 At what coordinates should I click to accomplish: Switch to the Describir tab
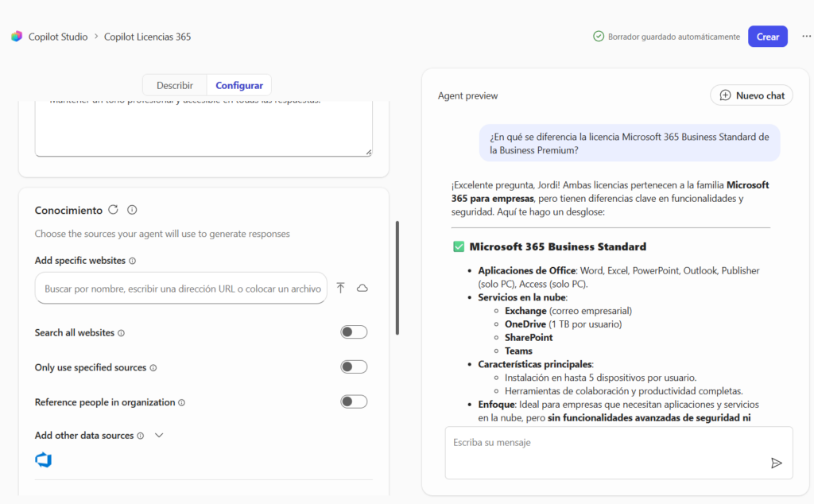[x=175, y=86]
